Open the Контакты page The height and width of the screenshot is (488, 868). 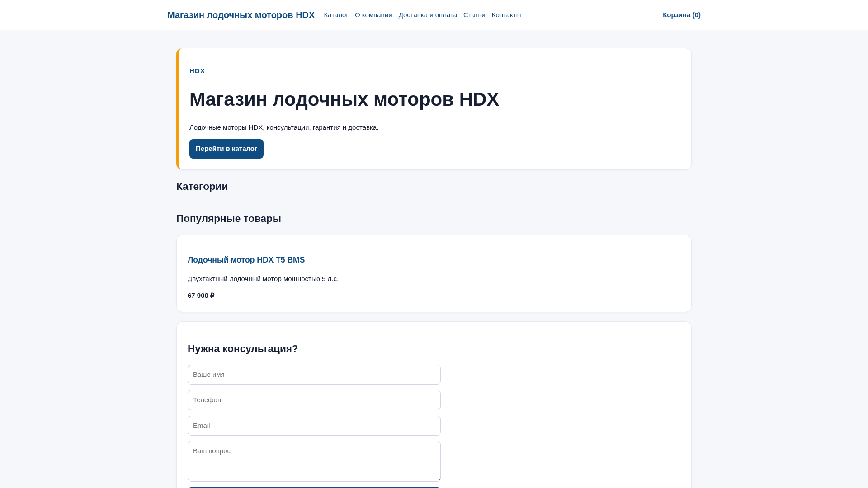(x=506, y=15)
